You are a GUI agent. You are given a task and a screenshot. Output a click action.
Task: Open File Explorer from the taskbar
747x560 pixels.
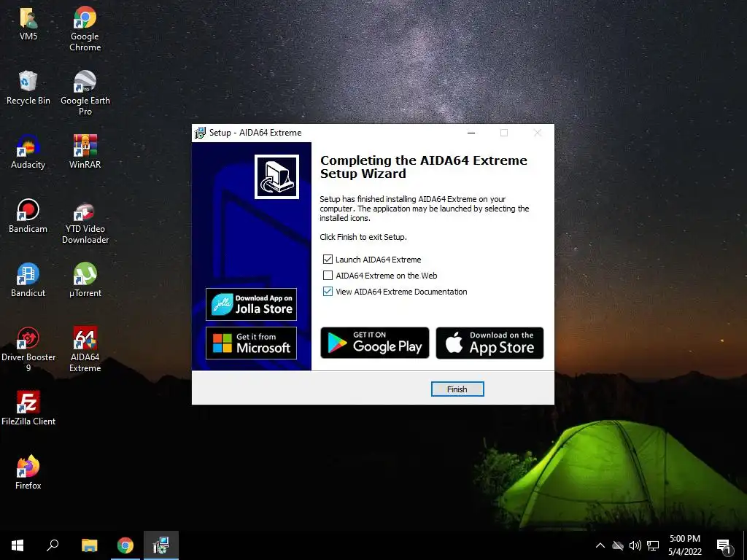click(89, 545)
